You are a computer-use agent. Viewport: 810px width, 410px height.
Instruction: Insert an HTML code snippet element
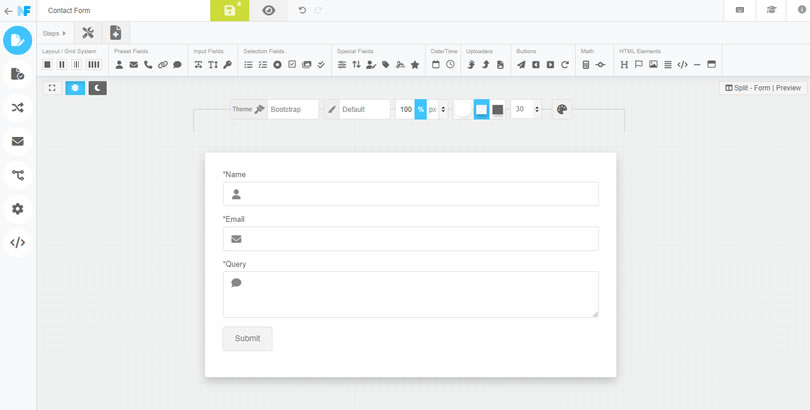tap(682, 65)
